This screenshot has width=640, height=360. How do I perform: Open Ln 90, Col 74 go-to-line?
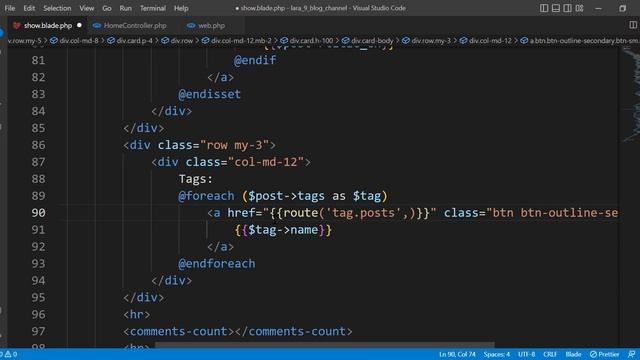point(457,354)
